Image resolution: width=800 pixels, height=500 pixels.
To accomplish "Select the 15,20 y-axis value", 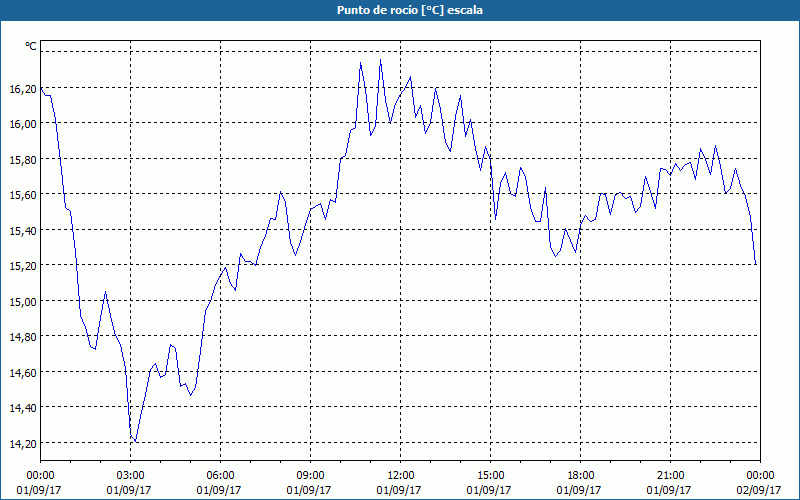I will (x=23, y=266).
